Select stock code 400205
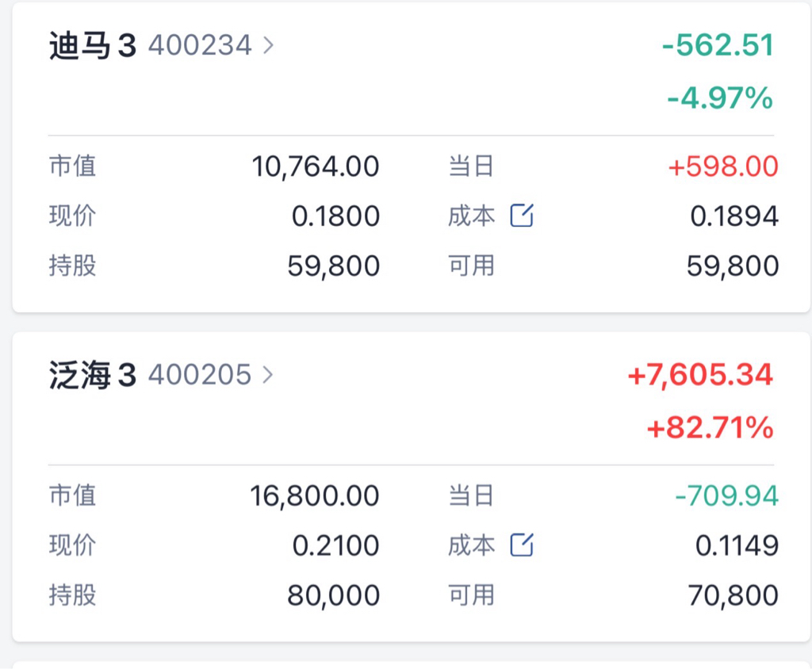812x669 pixels. pyautogui.click(x=200, y=374)
